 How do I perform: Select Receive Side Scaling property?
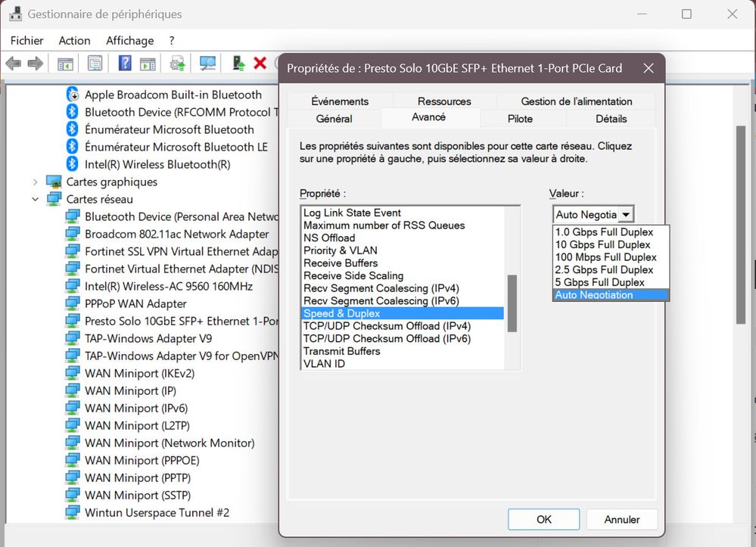[353, 275]
